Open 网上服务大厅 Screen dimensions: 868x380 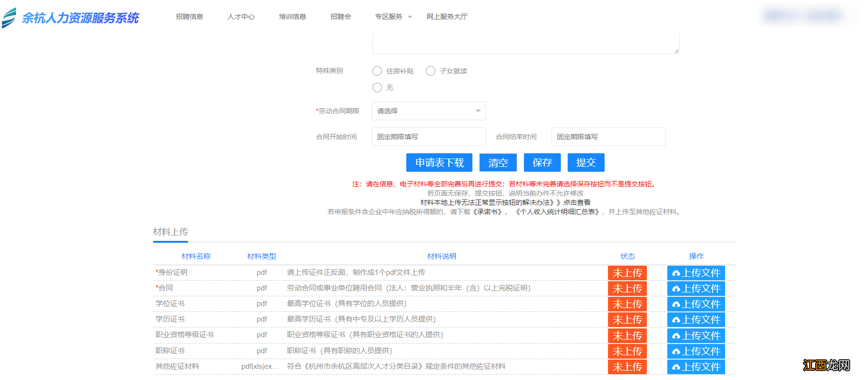[447, 17]
